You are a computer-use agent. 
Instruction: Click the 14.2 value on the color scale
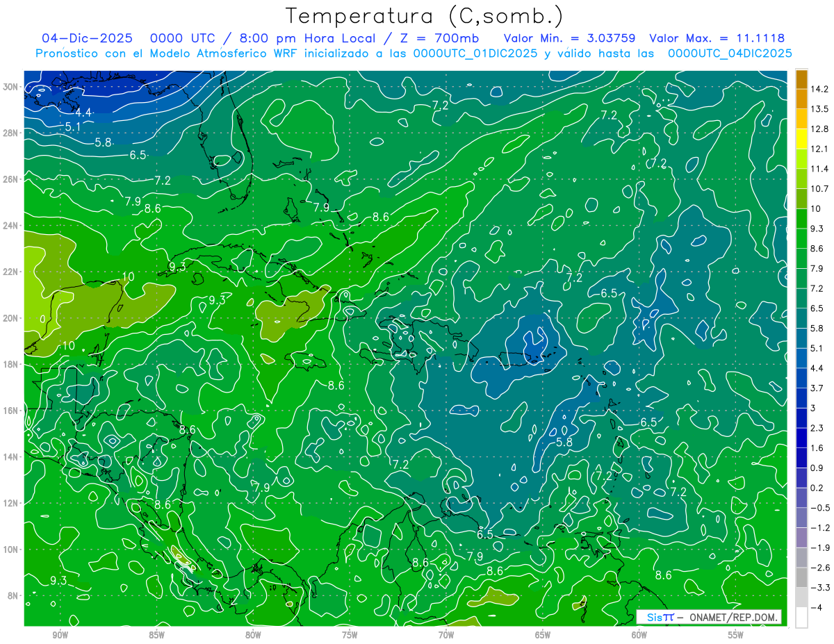click(x=820, y=89)
